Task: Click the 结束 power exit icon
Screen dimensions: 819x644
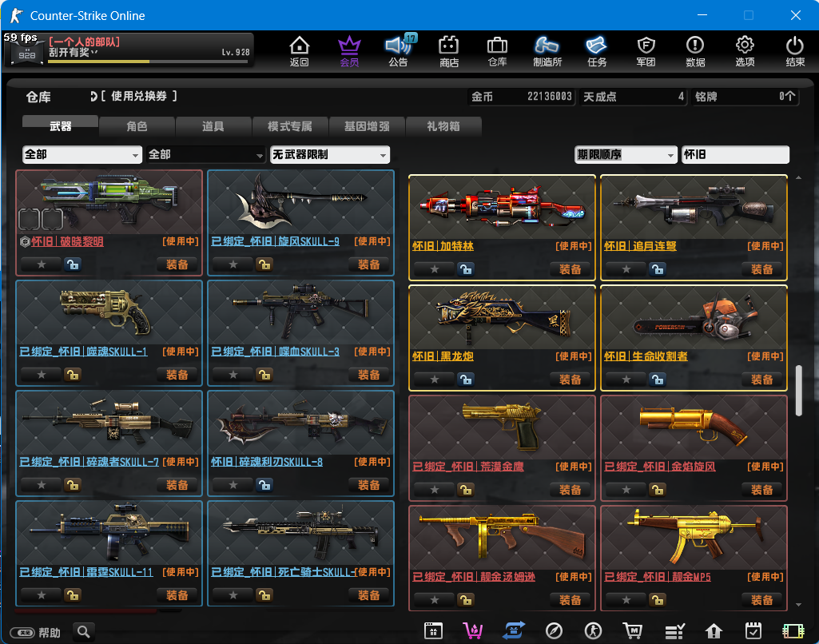Action: tap(795, 51)
